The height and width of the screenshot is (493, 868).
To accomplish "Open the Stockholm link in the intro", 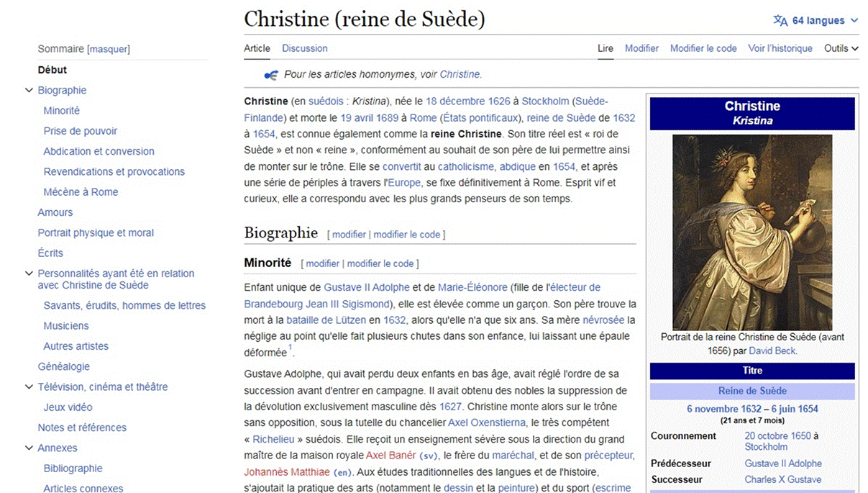I will 545,101.
